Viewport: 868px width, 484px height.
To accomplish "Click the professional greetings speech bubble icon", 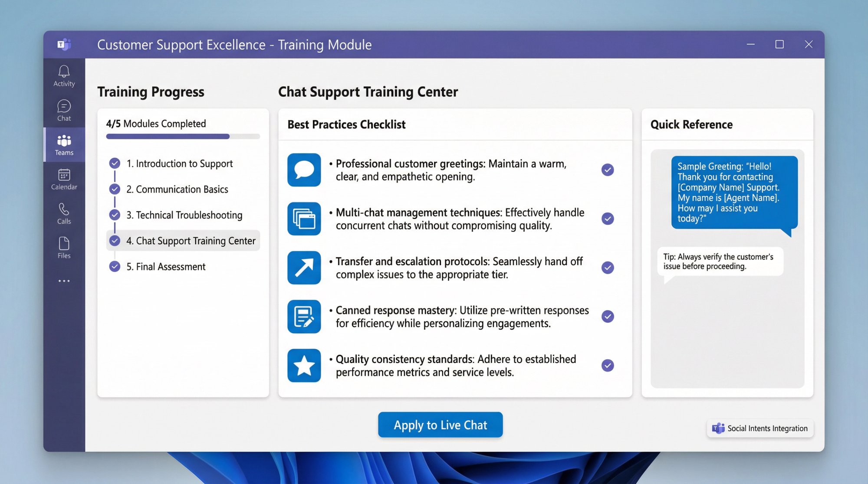I will (304, 170).
